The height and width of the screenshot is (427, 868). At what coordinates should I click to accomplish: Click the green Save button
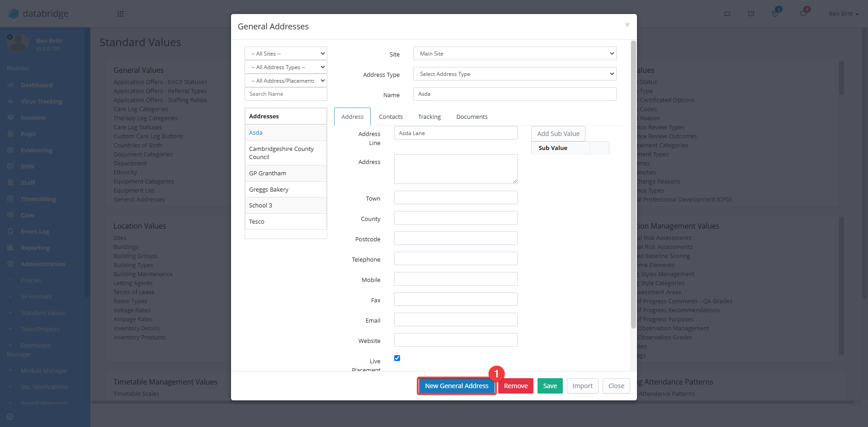tap(550, 386)
